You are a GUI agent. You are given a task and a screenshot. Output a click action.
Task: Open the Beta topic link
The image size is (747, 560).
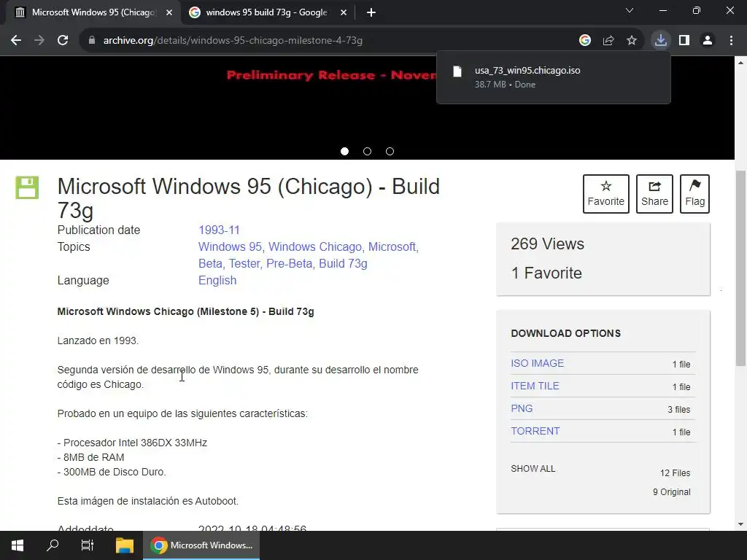[210, 263]
